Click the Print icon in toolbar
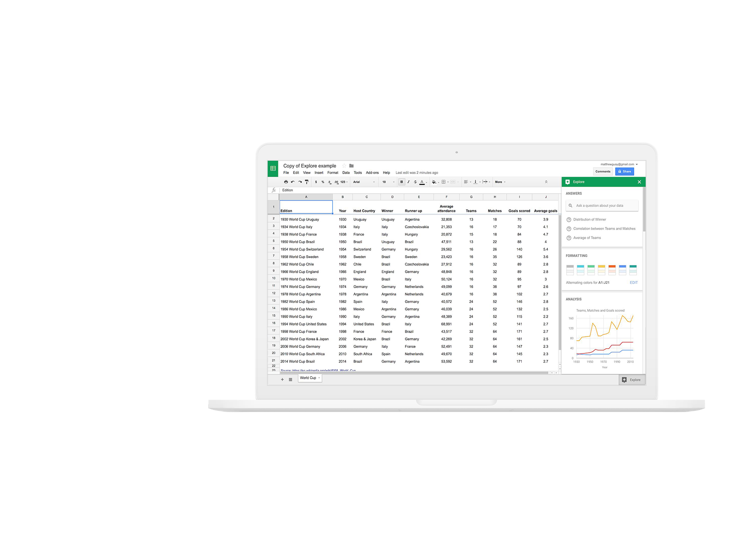Screen dimensions: 756x536 point(286,182)
